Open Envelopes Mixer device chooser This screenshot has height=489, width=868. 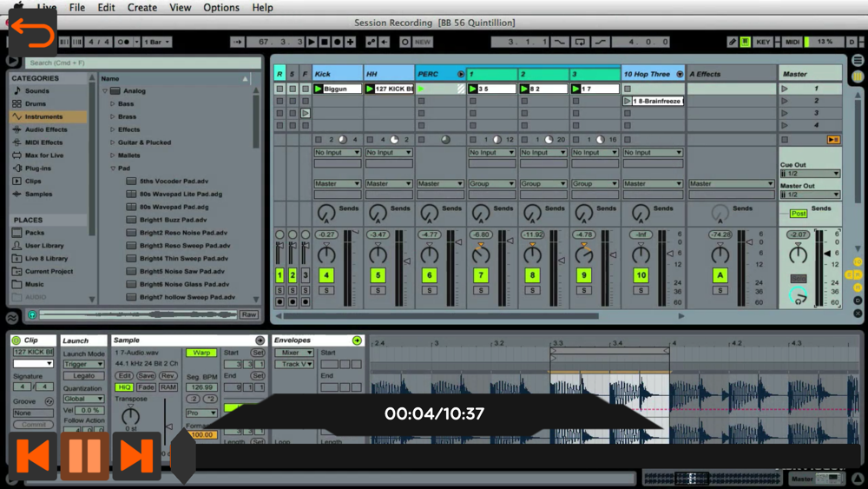tap(294, 353)
